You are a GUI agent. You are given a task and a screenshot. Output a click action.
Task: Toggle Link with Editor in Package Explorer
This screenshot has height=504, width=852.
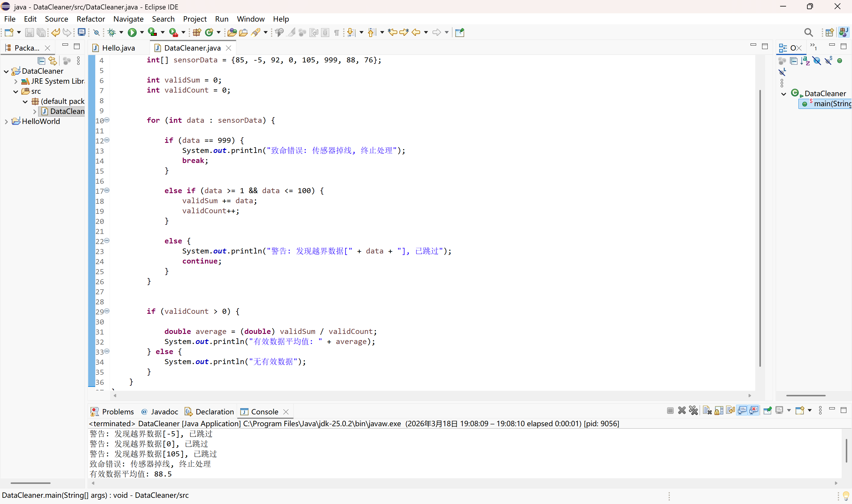pyautogui.click(x=53, y=61)
